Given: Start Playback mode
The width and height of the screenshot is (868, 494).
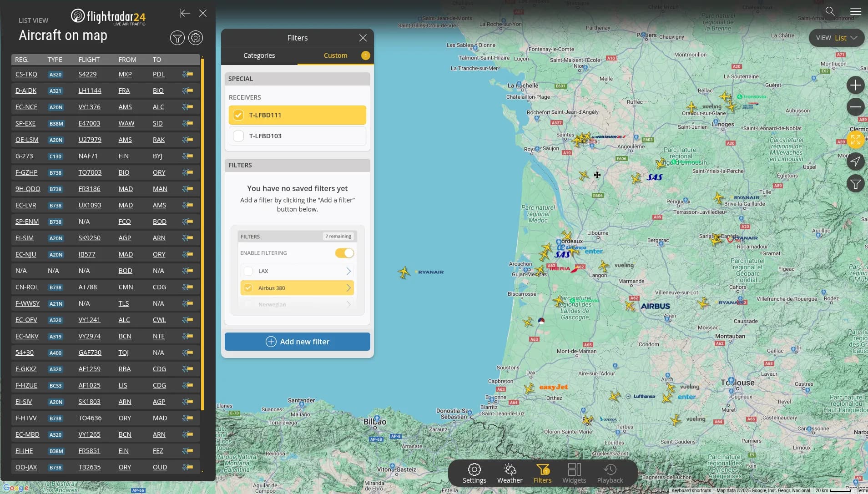Looking at the screenshot, I should pyautogui.click(x=610, y=473).
